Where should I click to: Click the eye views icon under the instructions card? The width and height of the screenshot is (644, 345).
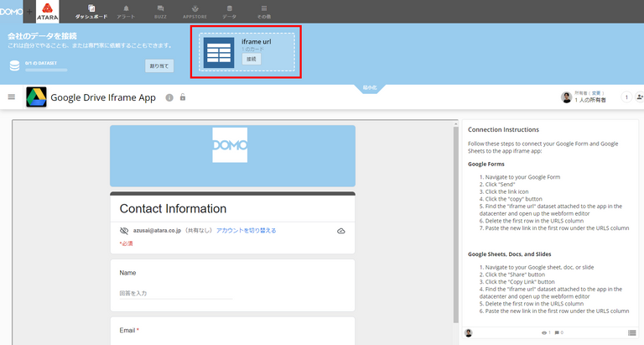[543, 332]
